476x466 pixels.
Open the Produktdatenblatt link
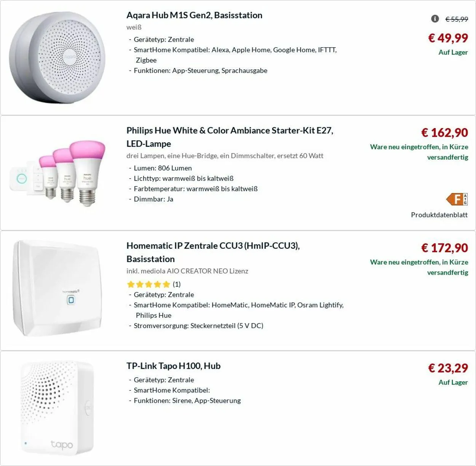tap(439, 215)
